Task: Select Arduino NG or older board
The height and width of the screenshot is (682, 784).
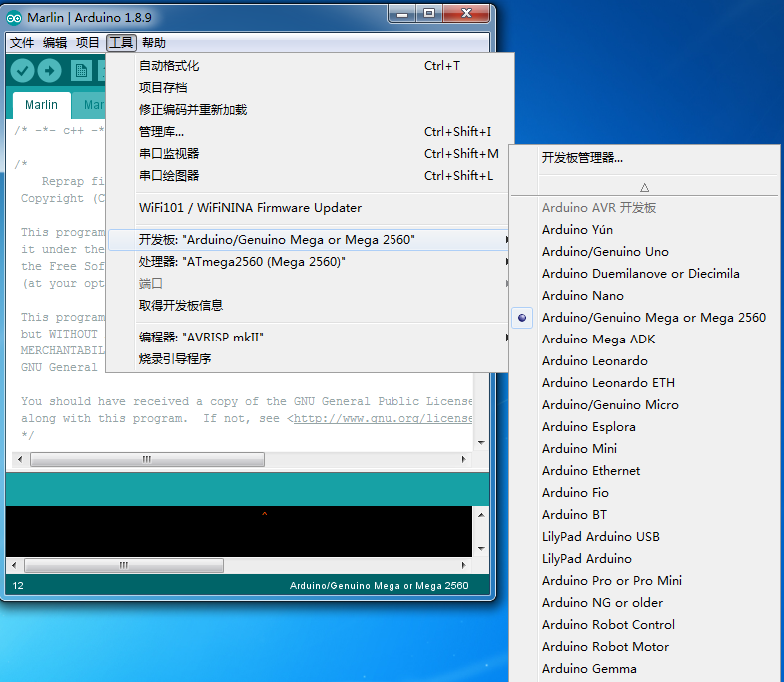Action: click(645, 603)
